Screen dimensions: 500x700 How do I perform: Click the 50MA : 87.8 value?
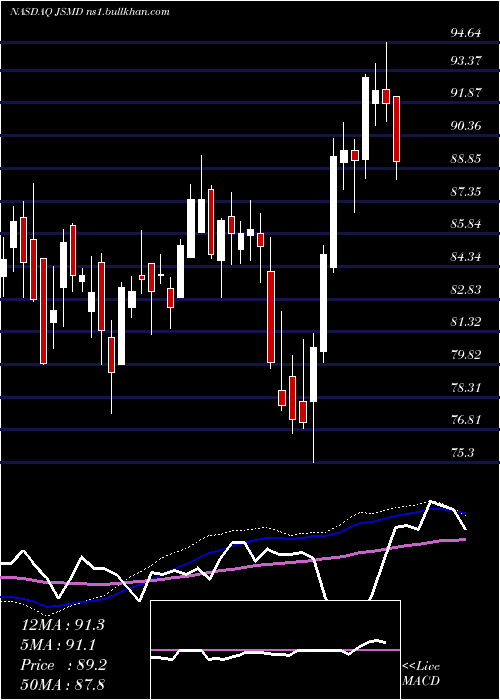[x=63, y=684]
